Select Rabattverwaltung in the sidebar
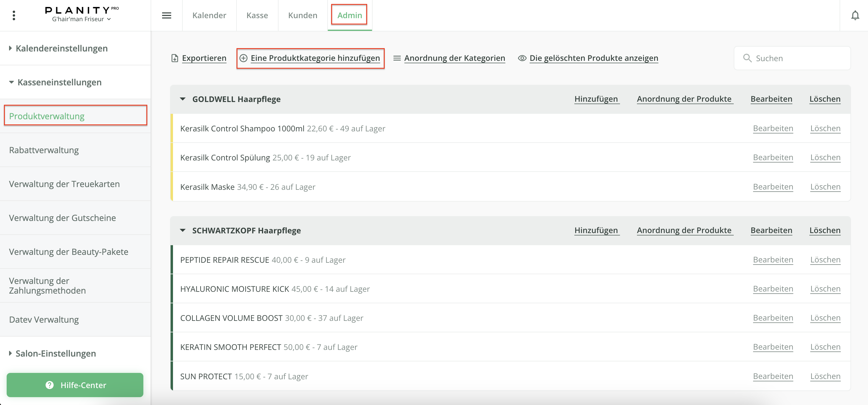Viewport: 868px width, 405px height. (44, 150)
